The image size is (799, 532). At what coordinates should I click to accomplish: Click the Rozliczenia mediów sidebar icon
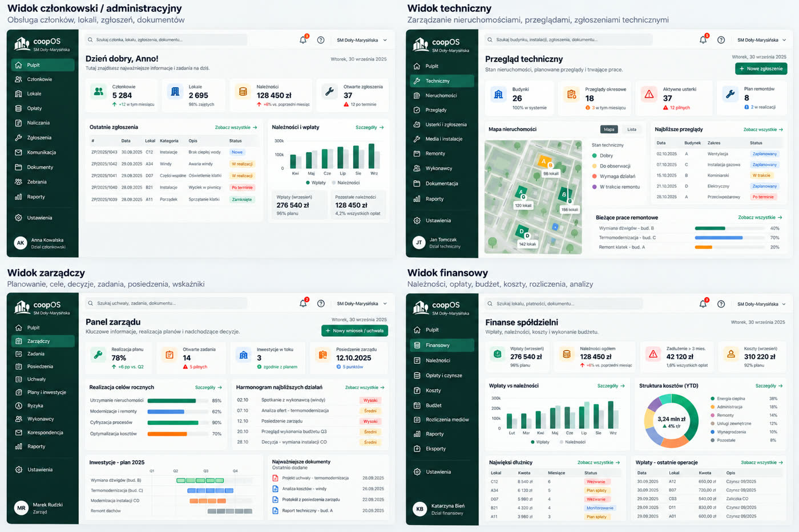click(x=417, y=420)
